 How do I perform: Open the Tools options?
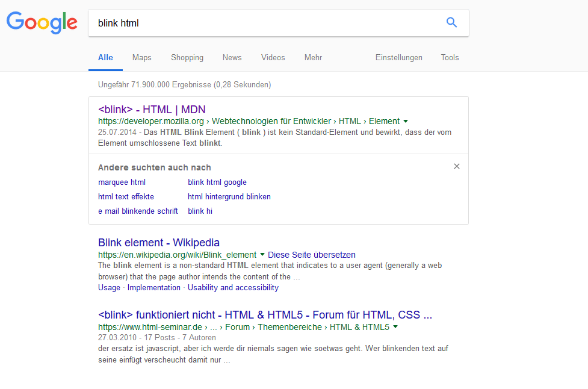point(450,57)
